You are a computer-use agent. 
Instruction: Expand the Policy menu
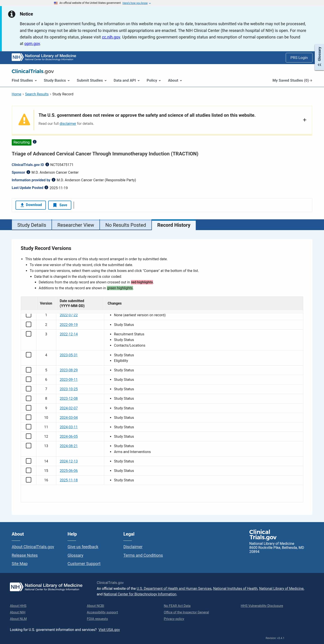[154, 80]
